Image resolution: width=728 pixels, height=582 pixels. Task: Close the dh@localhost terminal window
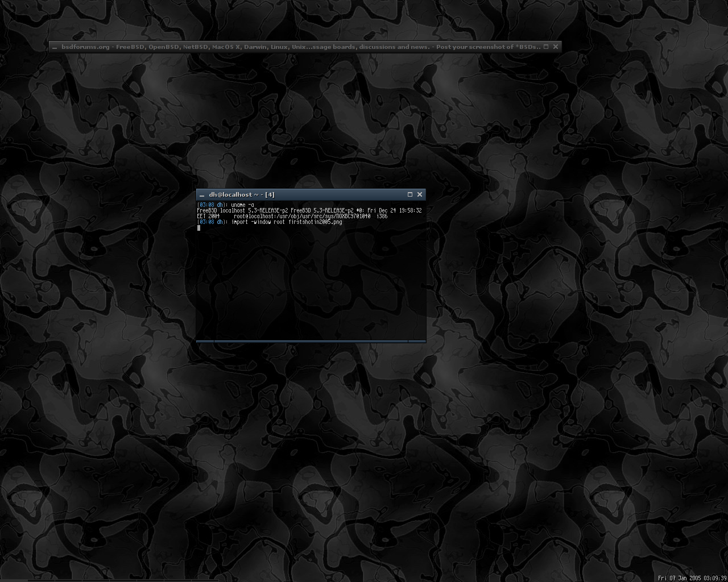(x=420, y=194)
